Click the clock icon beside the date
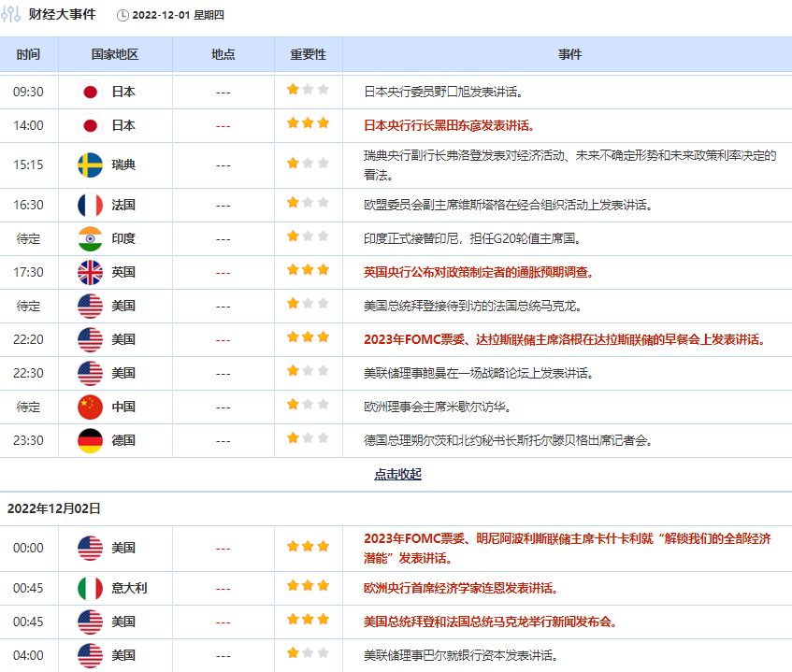Screen dimensions: 792x672 click(123, 16)
